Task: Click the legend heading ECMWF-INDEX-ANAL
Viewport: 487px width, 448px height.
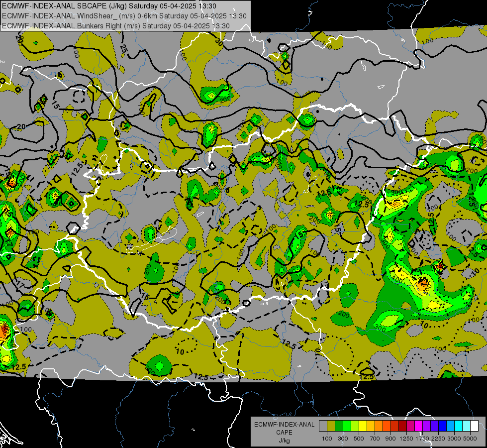Action: click(x=284, y=425)
